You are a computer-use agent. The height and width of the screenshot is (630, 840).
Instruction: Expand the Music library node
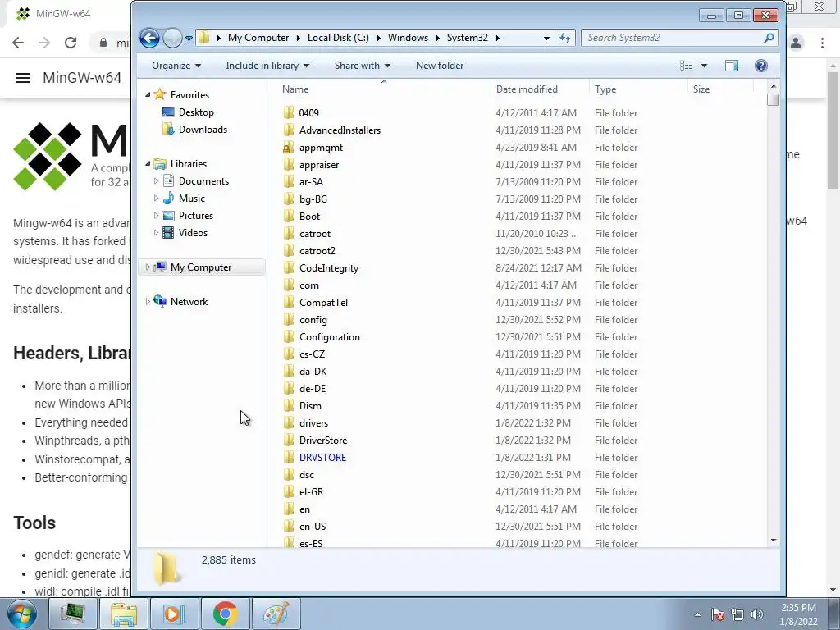156,199
